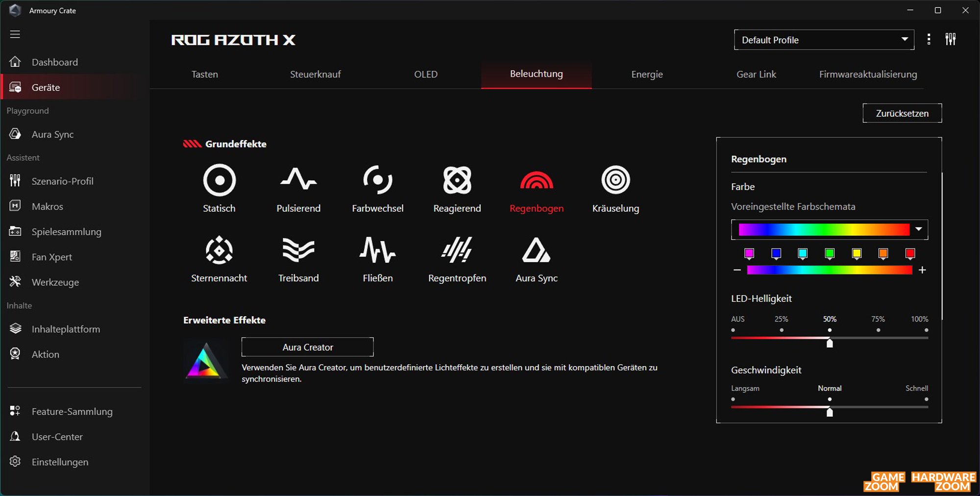Turn LED brightness to AUS
This screenshot has width=980, height=496.
pyautogui.click(x=733, y=330)
